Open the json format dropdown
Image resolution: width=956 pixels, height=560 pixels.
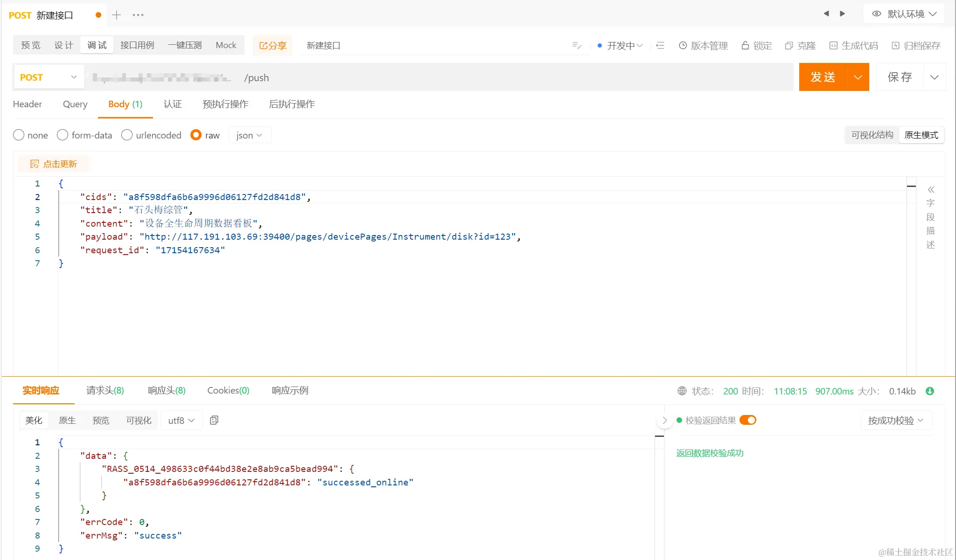(249, 135)
